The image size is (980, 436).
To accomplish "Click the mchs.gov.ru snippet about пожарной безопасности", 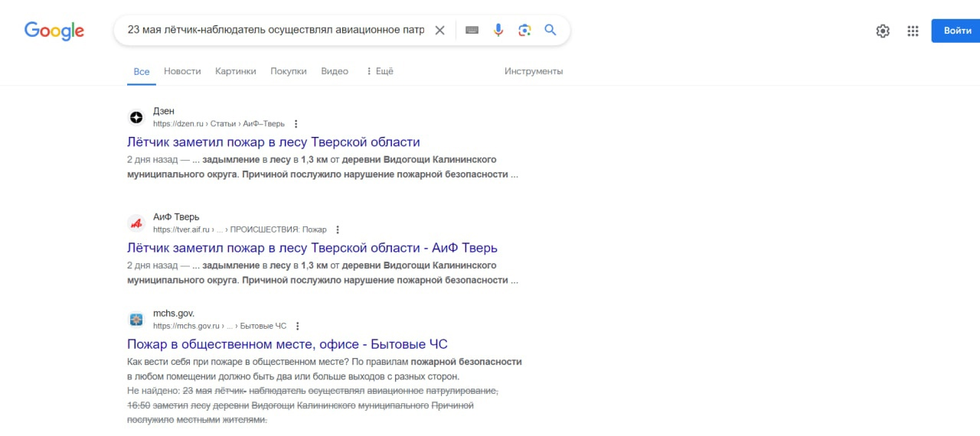I will click(325, 369).
